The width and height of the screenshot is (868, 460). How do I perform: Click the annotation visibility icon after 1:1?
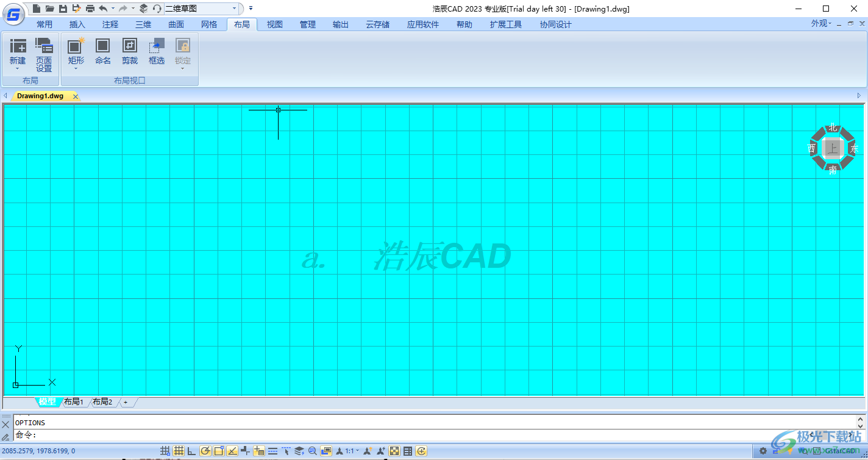coord(368,451)
